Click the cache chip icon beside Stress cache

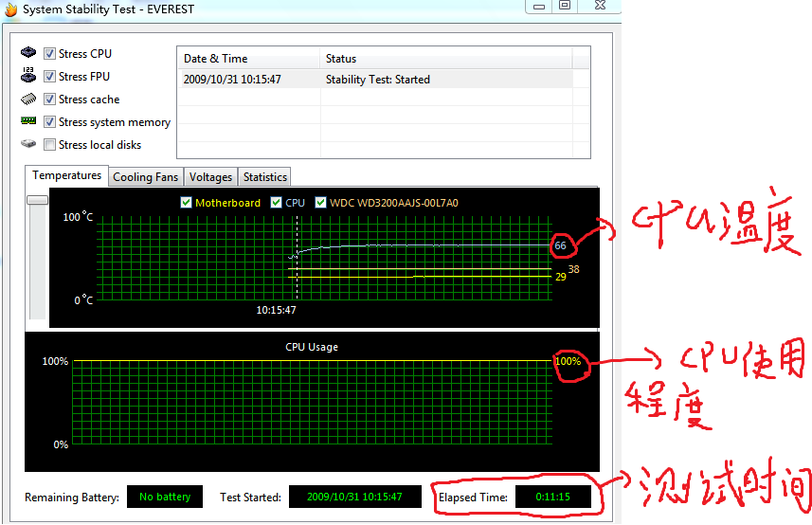[x=28, y=99]
